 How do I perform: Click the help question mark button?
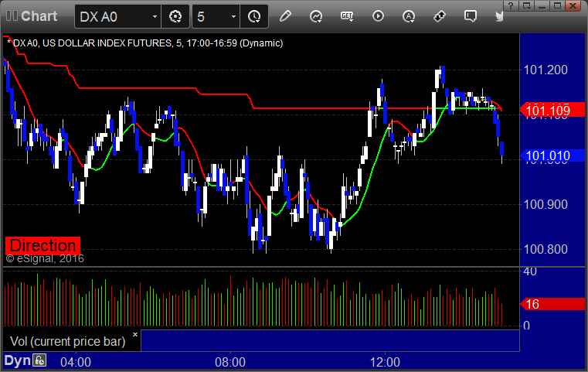[x=511, y=5]
